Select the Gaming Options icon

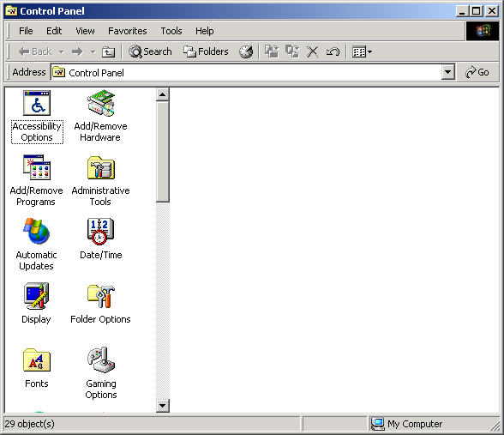(x=101, y=359)
